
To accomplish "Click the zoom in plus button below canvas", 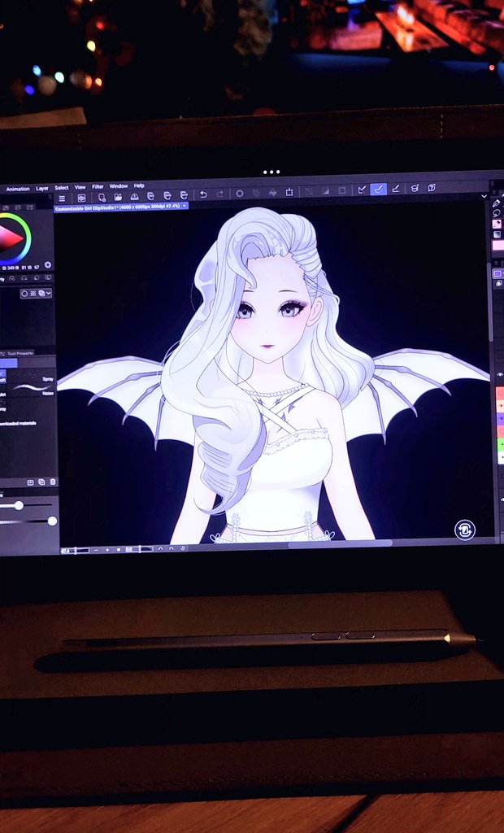I will click(x=107, y=550).
